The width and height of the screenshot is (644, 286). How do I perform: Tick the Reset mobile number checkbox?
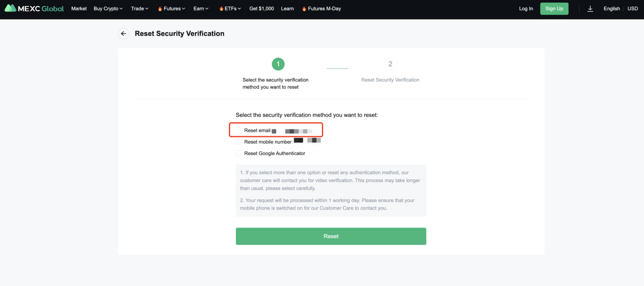239,142
